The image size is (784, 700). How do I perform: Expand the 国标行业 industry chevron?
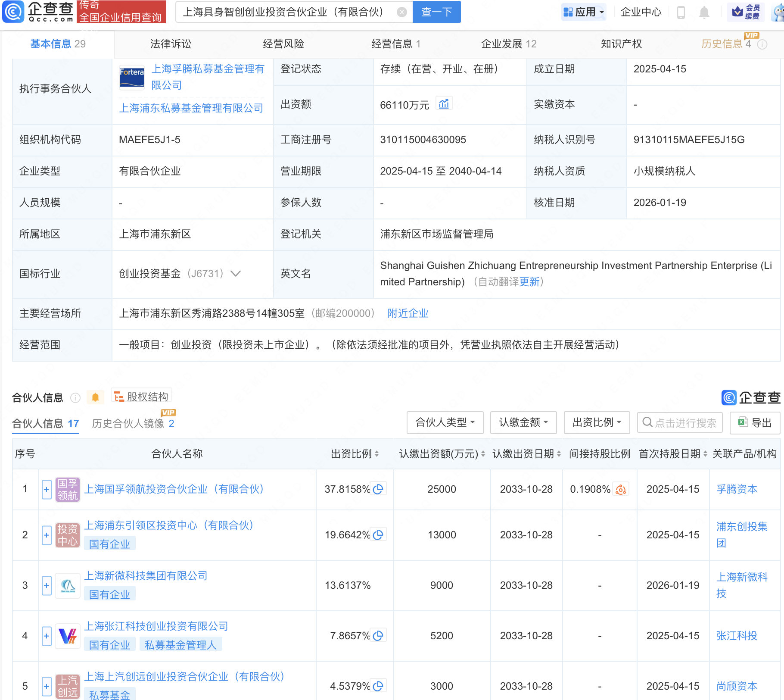pyautogui.click(x=236, y=274)
